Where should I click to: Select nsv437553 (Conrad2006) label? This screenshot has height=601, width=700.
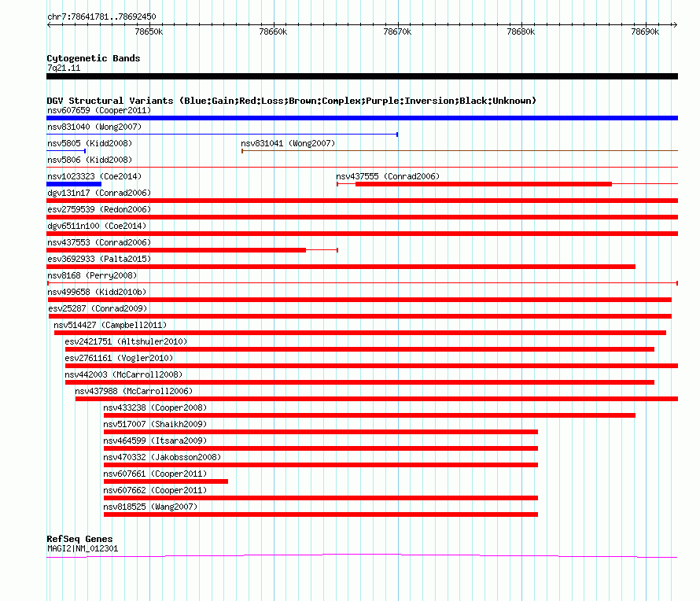(x=99, y=242)
